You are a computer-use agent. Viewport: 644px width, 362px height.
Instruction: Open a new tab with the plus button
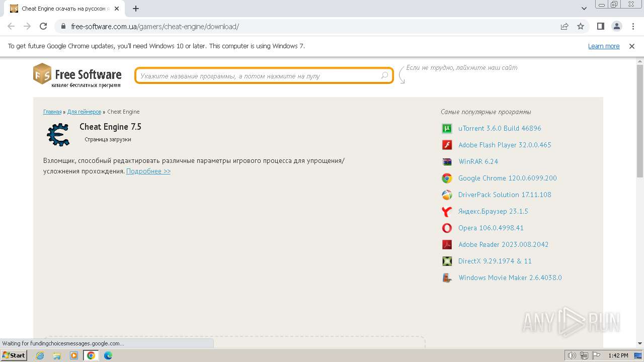click(x=136, y=9)
